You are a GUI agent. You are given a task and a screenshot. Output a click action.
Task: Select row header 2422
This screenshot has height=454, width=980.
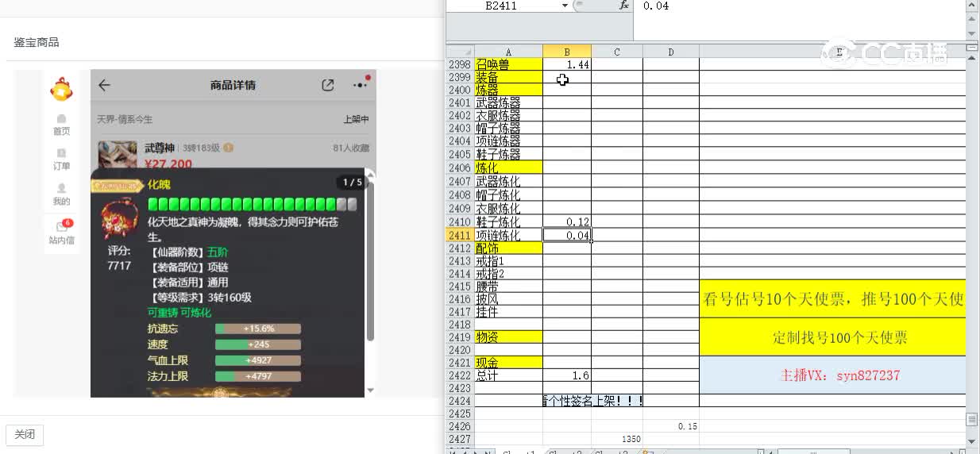click(460, 375)
